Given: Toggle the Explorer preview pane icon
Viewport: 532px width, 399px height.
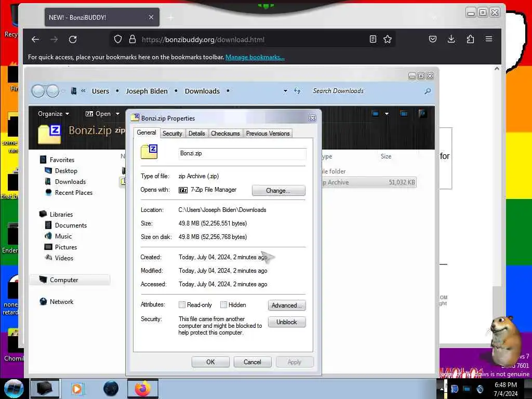Looking at the screenshot, I should (x=403, y=114).
